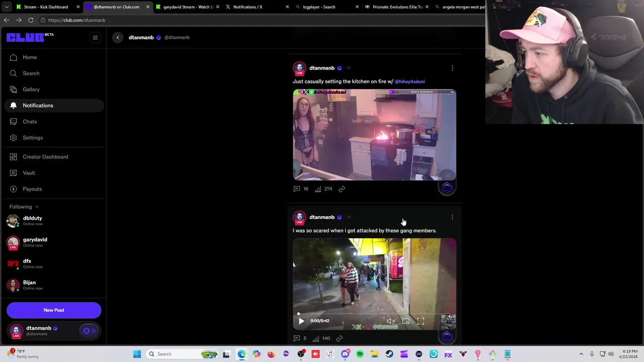The image size is (644, 362).
Task: Click the New Post button
Action: click(x=54, y=310)
